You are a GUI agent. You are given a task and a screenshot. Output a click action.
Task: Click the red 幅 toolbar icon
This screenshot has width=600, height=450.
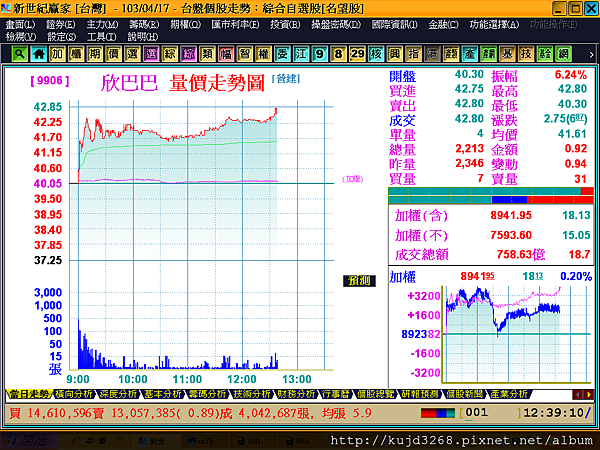226,54
